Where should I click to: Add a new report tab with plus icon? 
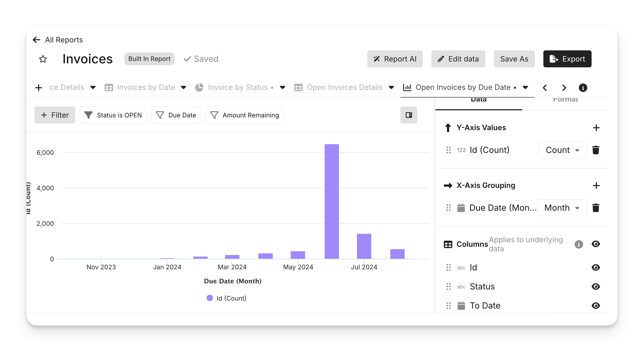[39, 87]
